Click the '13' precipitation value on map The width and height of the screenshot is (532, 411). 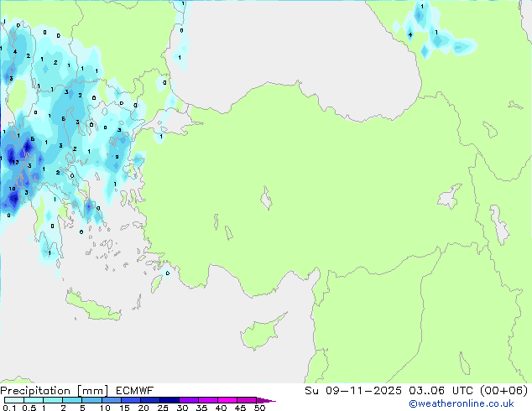(16, 163)
